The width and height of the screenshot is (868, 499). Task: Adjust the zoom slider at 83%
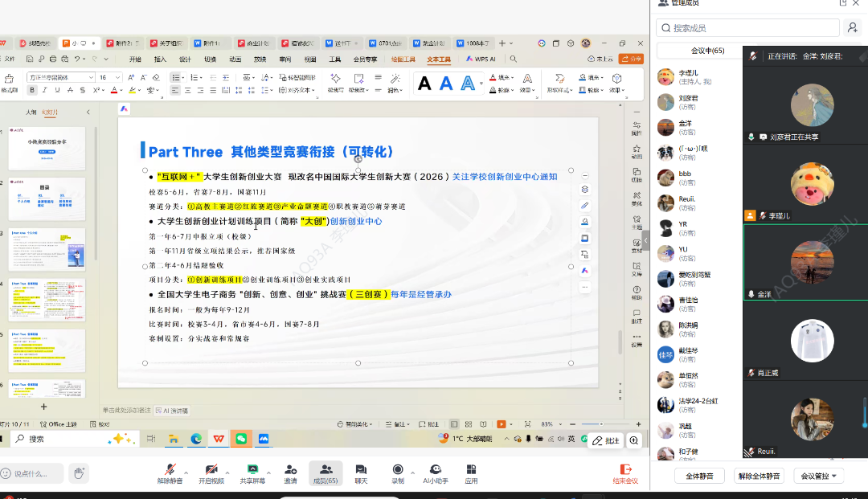click(x=601, y=424)
